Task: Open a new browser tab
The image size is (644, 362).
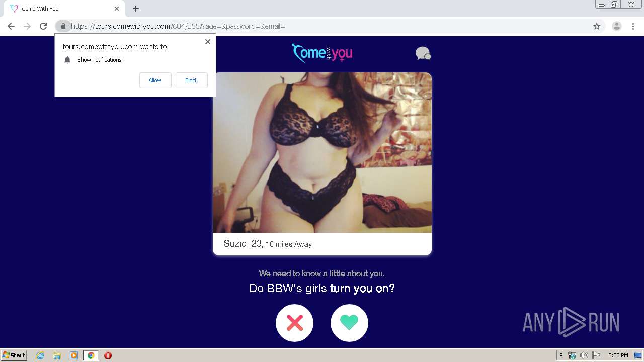Action: pos(136,9)
